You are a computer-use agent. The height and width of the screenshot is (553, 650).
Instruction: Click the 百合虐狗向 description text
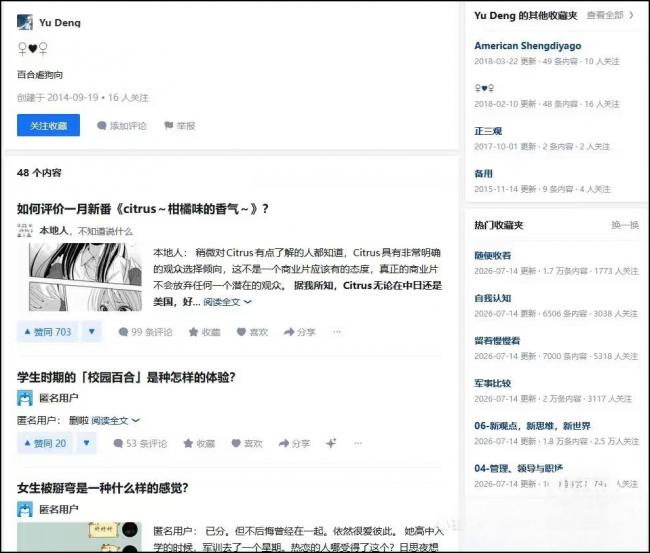[x=40, y=75]
